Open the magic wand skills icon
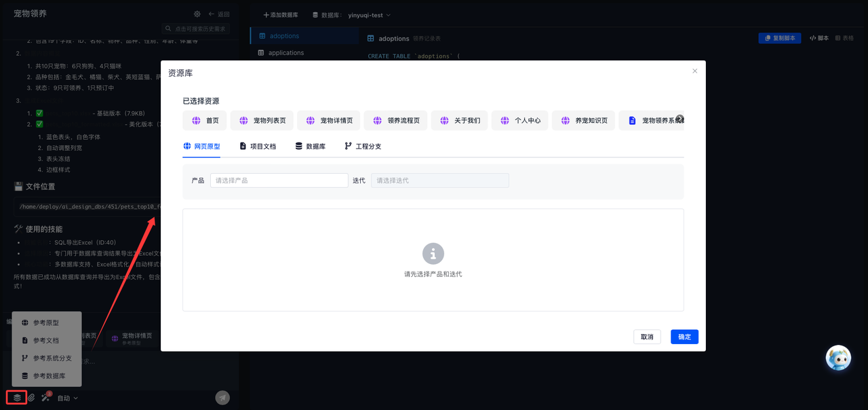868x410 pixels. 45,398
